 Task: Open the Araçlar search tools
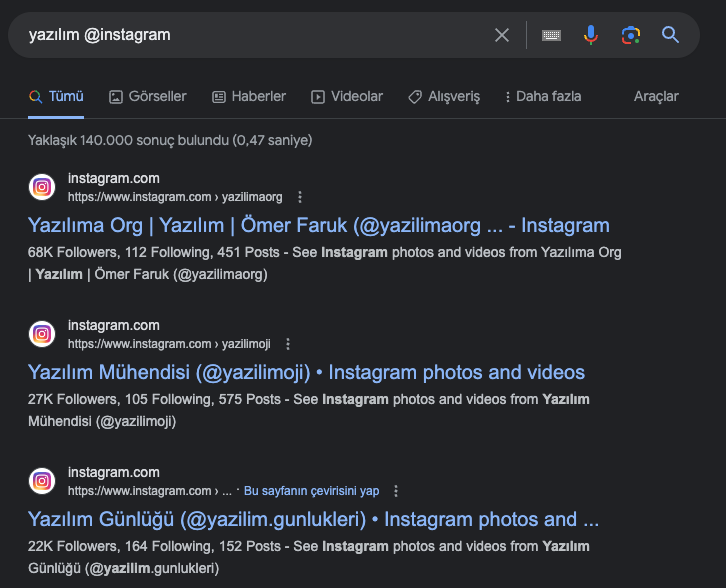pos(656,96)
